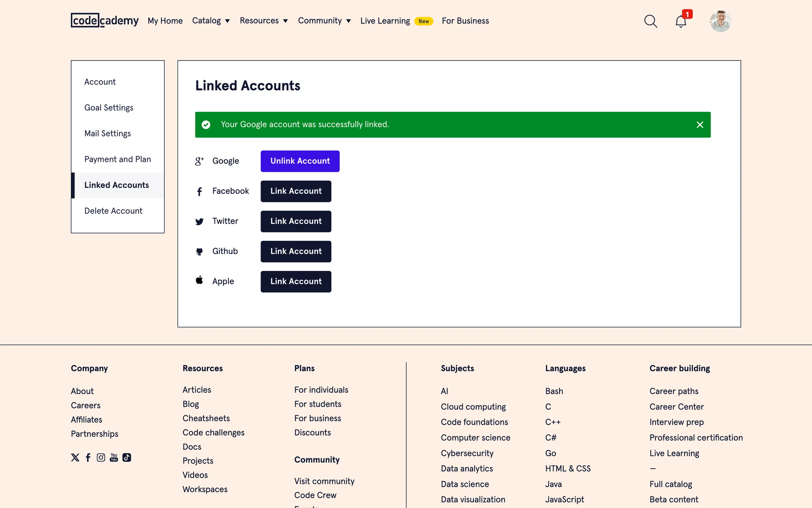Open the notifications bell icon
This screenshot has height=508, width=812.
680,21
